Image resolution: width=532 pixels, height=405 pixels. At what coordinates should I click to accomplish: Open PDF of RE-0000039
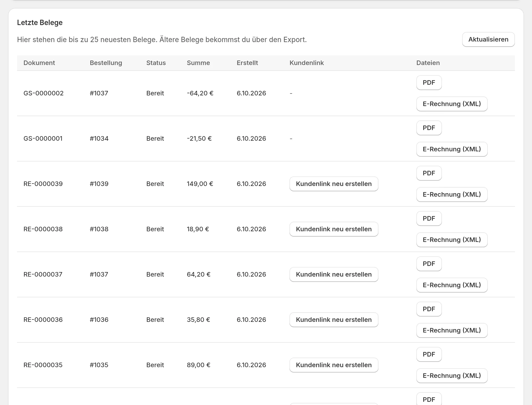tap(429, 173)
